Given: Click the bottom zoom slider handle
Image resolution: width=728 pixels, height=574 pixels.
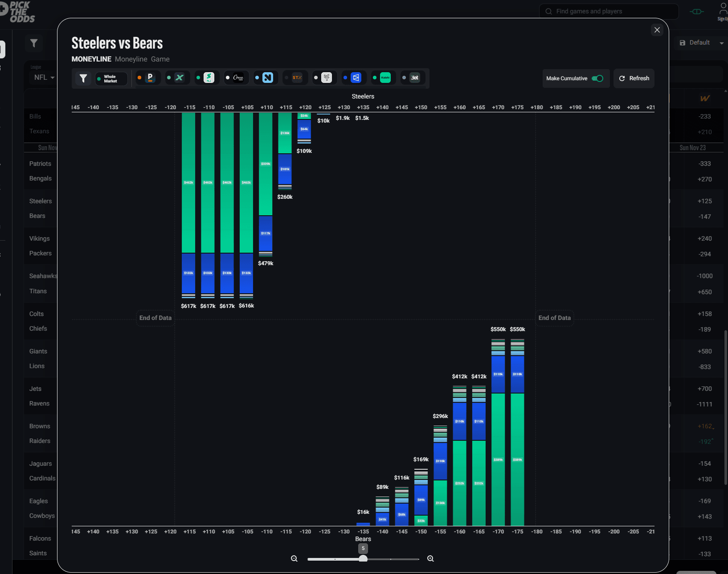Looking at the screenshot, I should pos(363,558).
